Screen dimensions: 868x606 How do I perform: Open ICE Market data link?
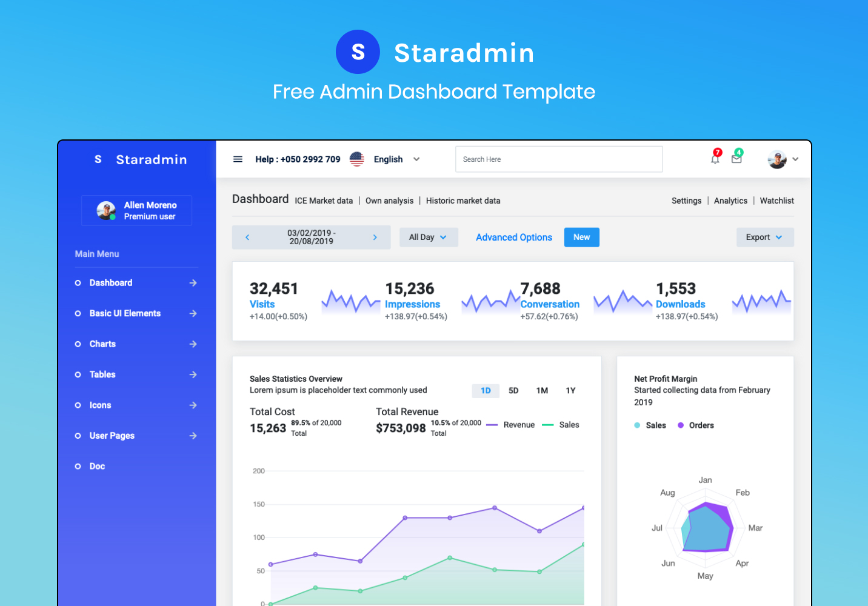324,201
